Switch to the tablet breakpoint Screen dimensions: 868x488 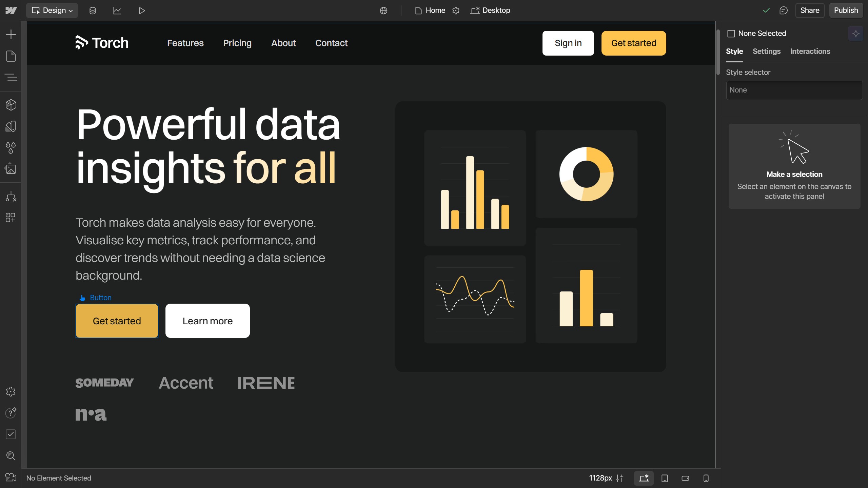[665, 478]
